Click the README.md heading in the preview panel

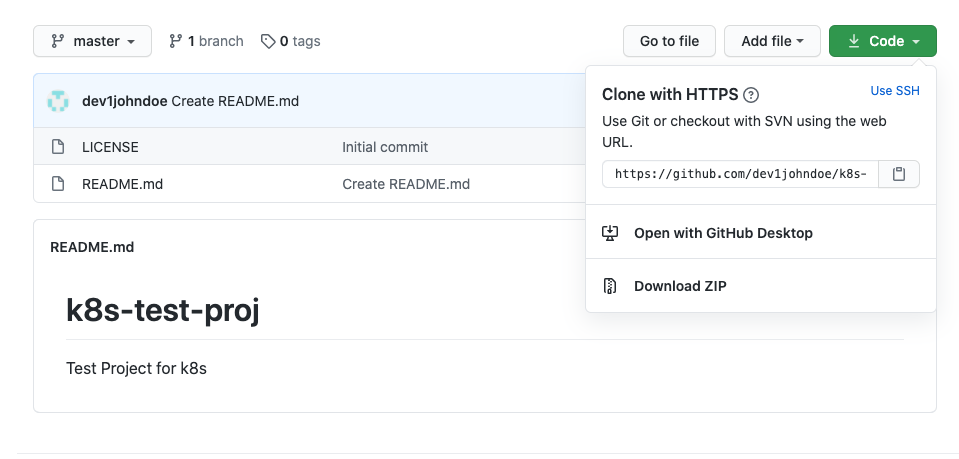92,247
